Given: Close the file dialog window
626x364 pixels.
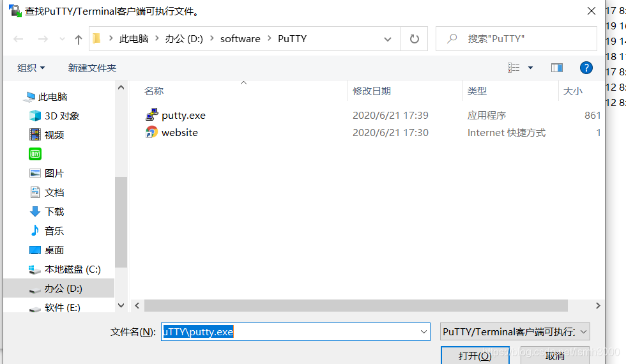Looking at the screenshot, I should (x=592, y=11).
